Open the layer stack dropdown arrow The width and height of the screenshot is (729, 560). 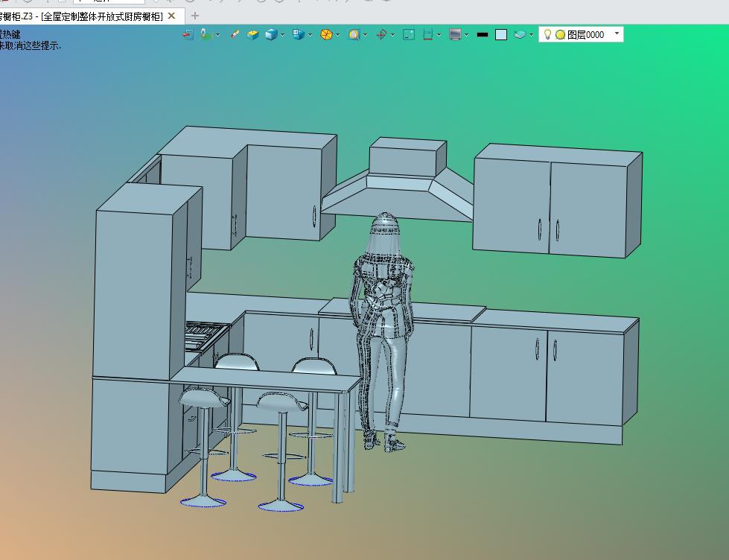pyautogui.click(x=532, y=35)
